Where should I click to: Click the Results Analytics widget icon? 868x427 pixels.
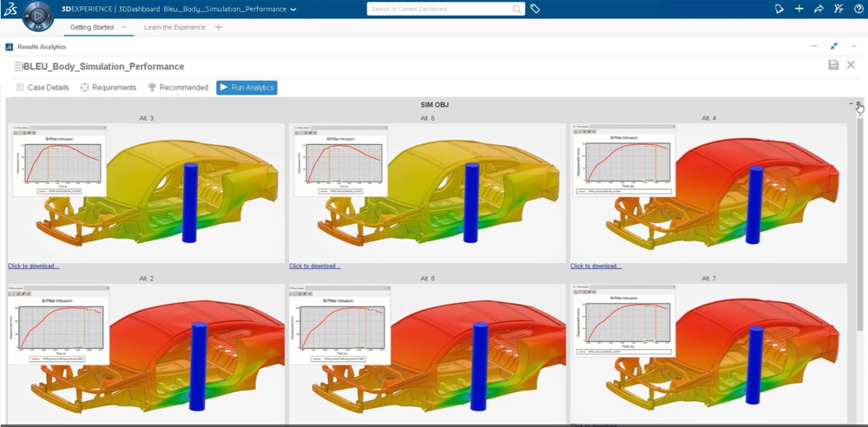pos(10,47)
